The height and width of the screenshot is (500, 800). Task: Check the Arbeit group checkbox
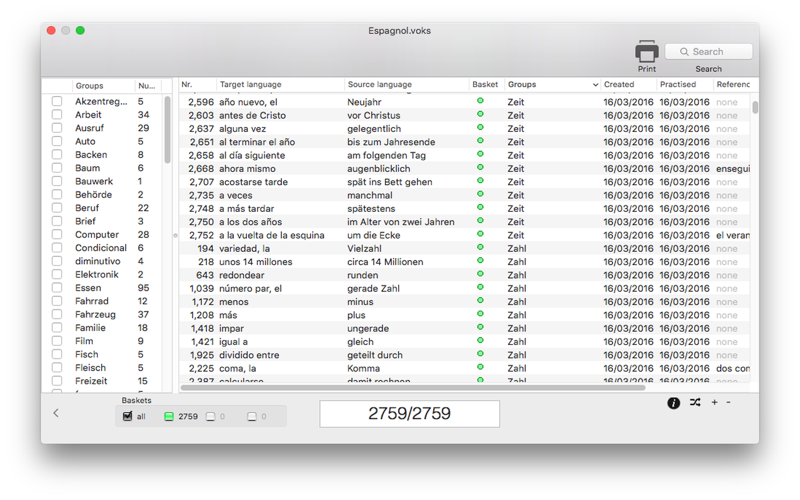(57, 115)
